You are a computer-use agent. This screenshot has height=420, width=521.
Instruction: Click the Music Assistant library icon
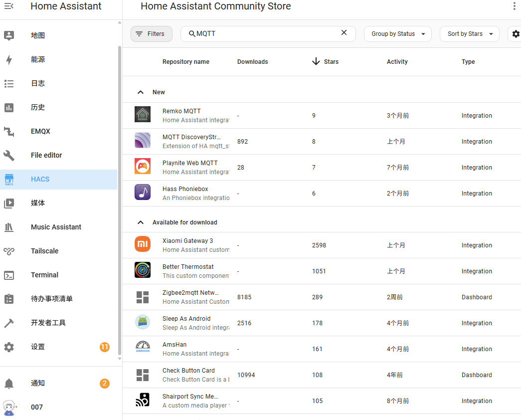tap(9, 227)
